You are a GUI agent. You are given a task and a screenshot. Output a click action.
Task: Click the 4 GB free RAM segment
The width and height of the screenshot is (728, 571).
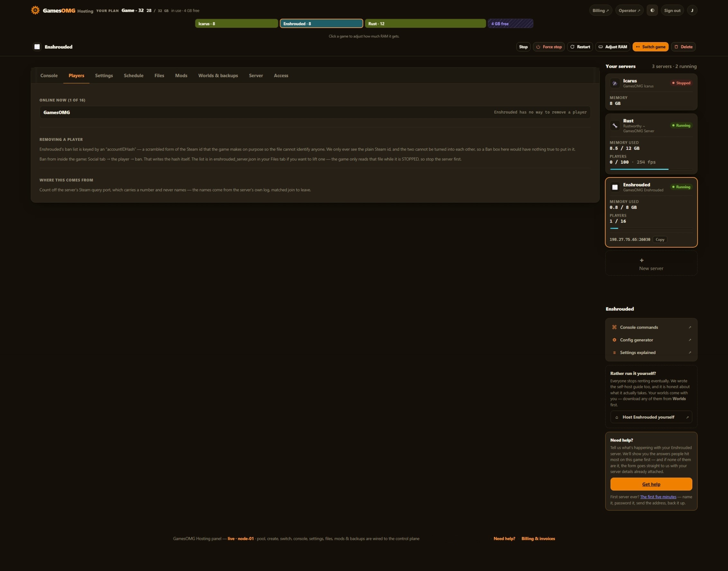pos(510,23)
